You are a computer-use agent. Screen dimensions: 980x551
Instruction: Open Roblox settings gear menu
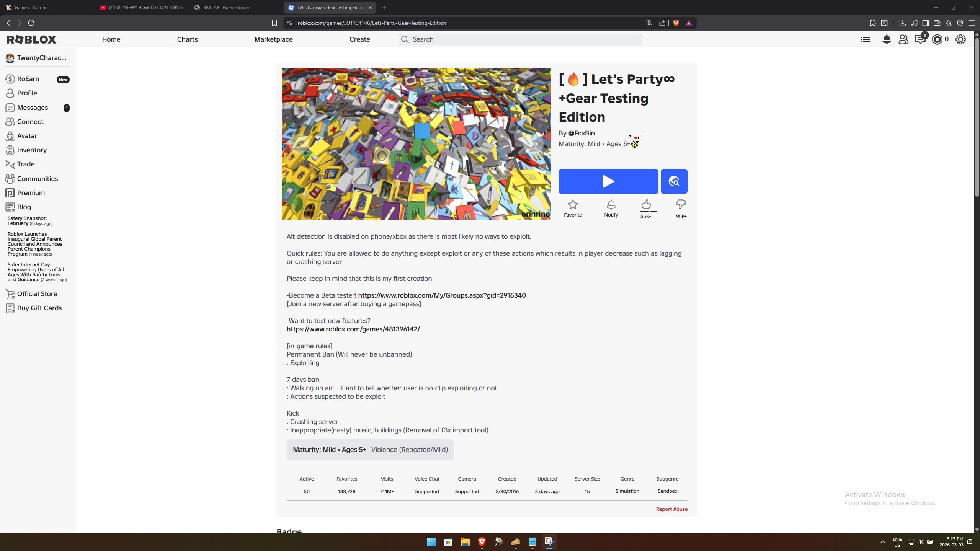[x=960, y=39]
